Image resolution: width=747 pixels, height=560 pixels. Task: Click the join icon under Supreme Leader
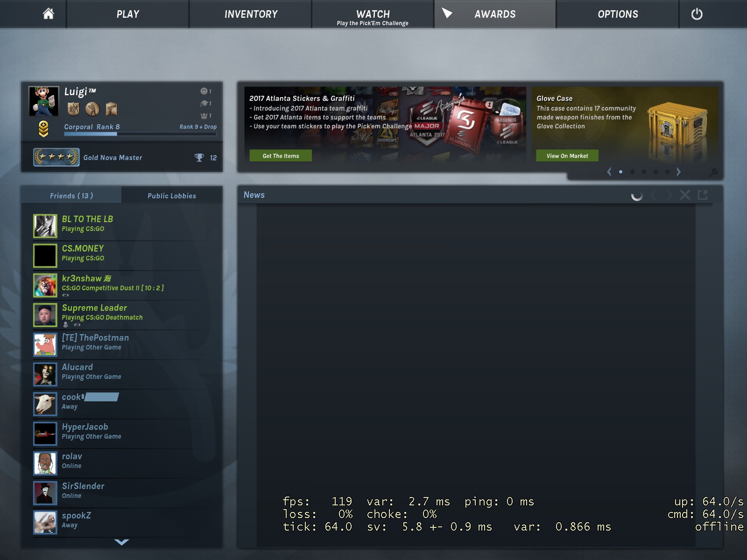click(65, 325)
